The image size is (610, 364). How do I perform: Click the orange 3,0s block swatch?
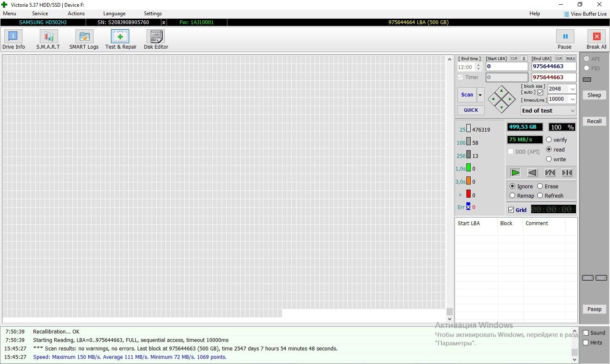pos(469,181)
